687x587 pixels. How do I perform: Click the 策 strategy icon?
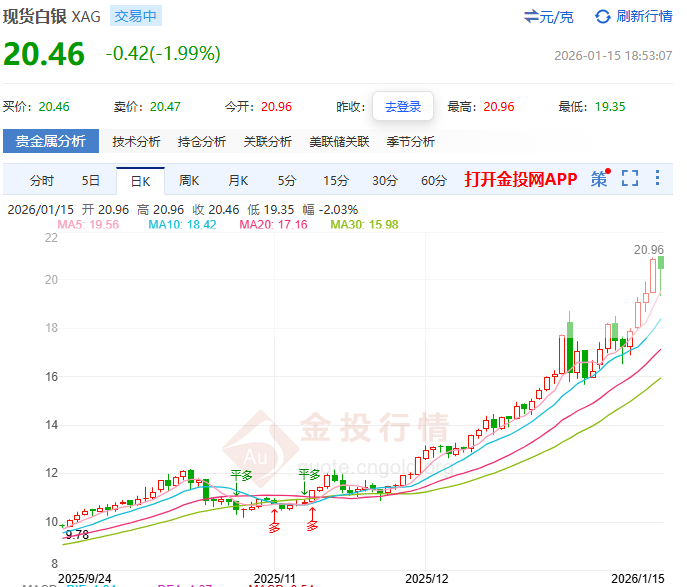click(599, 180)
